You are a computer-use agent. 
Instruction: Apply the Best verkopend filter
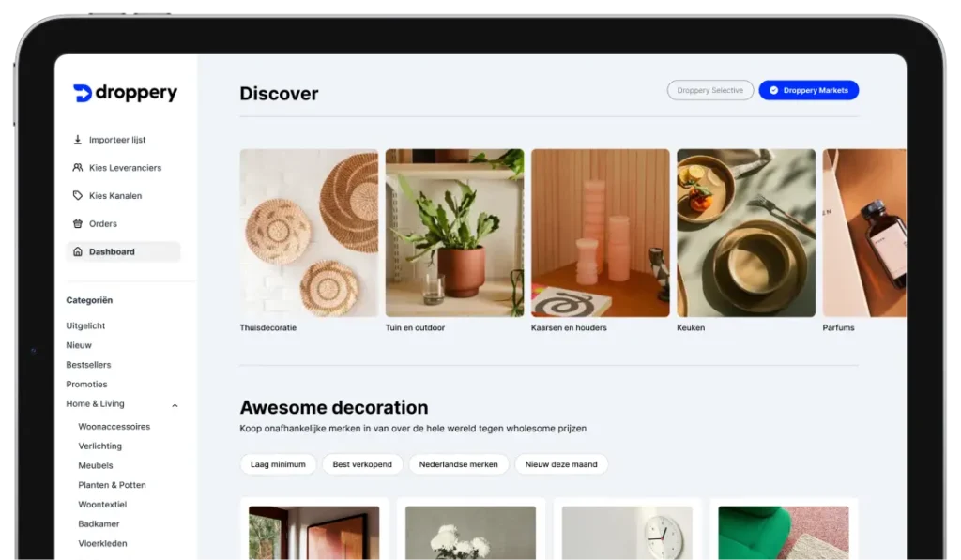(x=362, y=464)
